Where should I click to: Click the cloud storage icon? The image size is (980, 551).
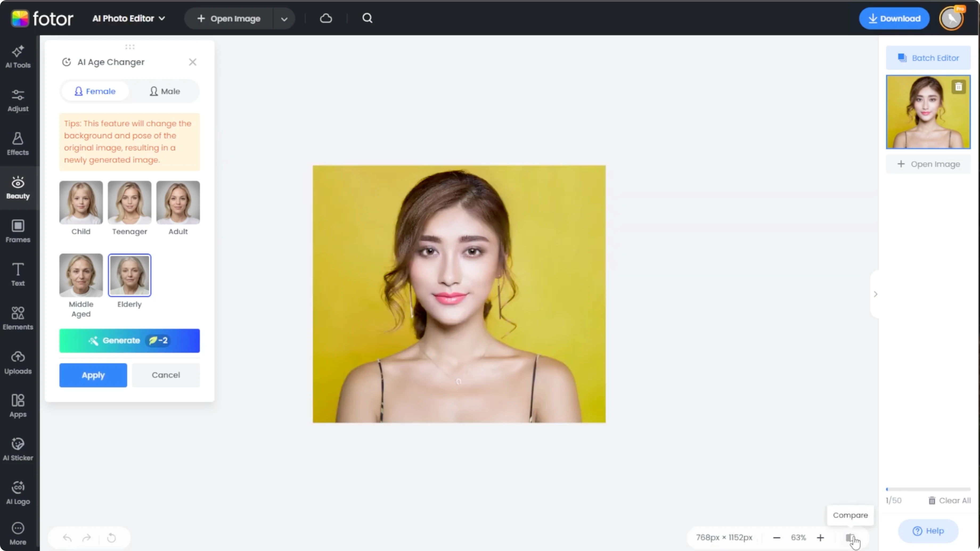tap(326, 18)
